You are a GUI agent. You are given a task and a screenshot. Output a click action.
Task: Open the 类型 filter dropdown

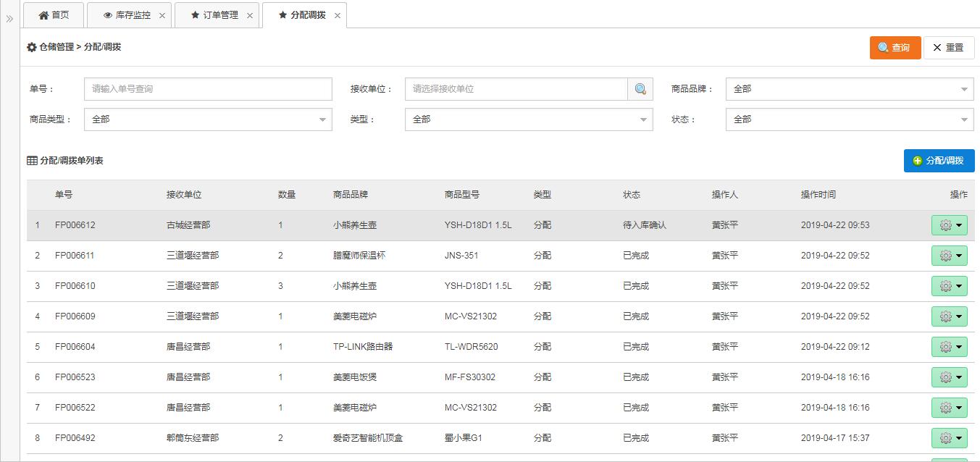529,119
